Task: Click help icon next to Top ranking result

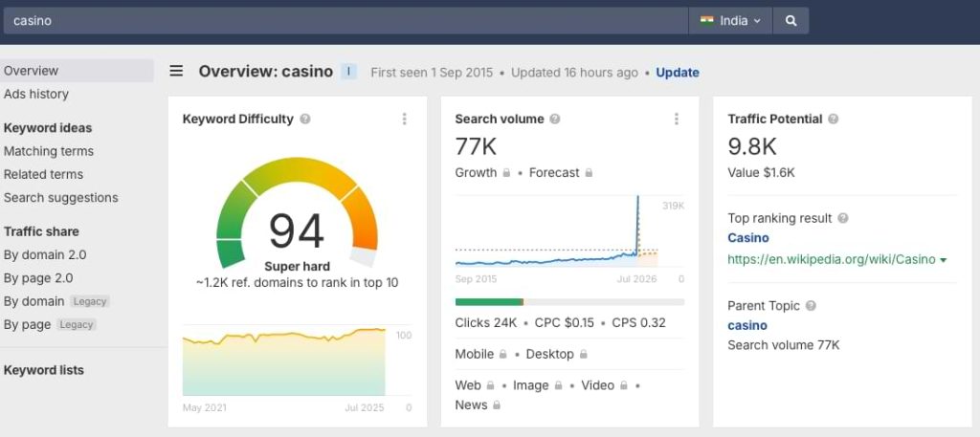Action: tap(842, 218)
